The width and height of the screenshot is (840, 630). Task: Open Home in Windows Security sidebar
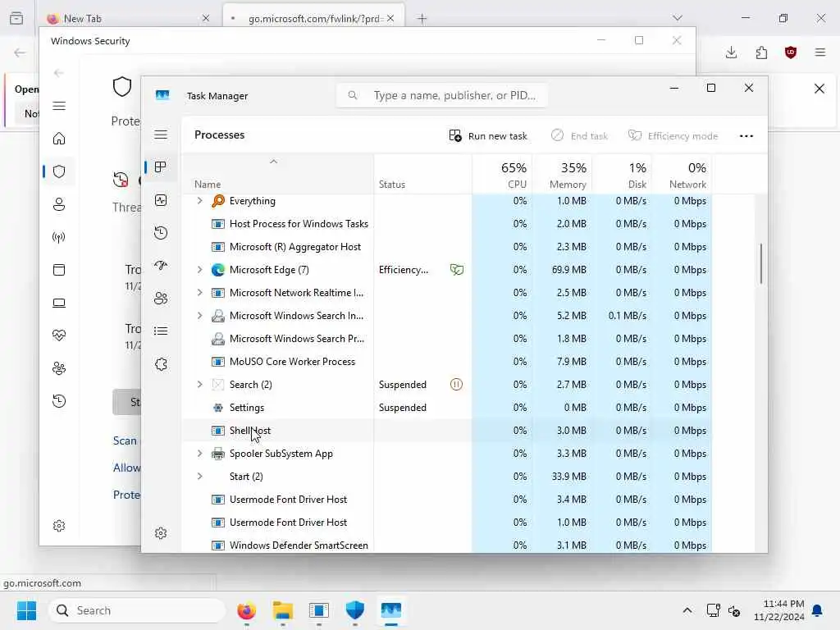tap(59, 139)
